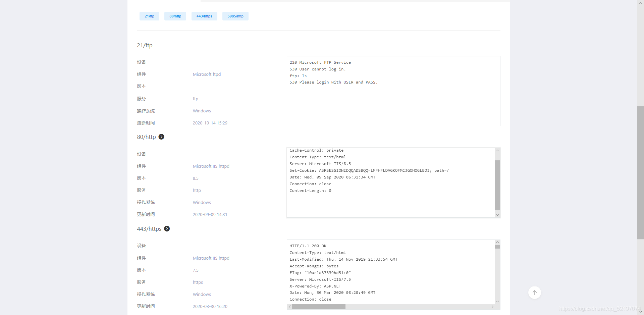Click '530 User cannot log in.' line

coord(318,69)
